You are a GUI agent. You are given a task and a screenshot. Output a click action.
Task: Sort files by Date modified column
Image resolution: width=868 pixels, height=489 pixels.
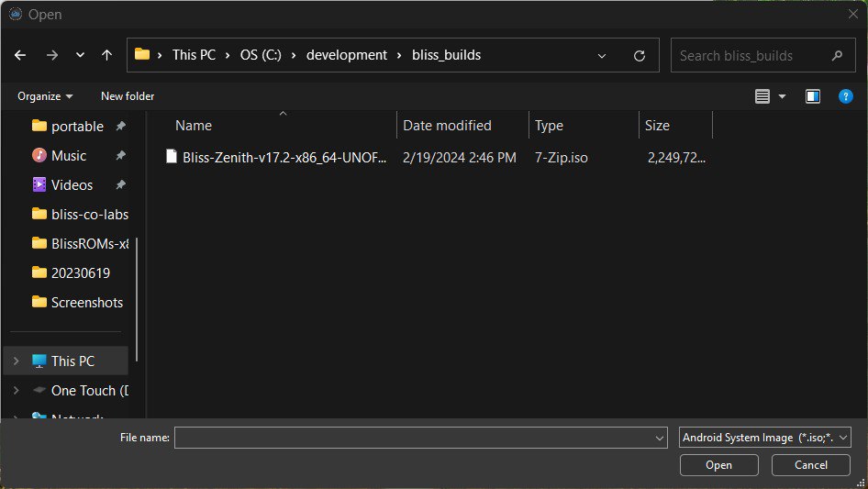click(x=448, y=126)
